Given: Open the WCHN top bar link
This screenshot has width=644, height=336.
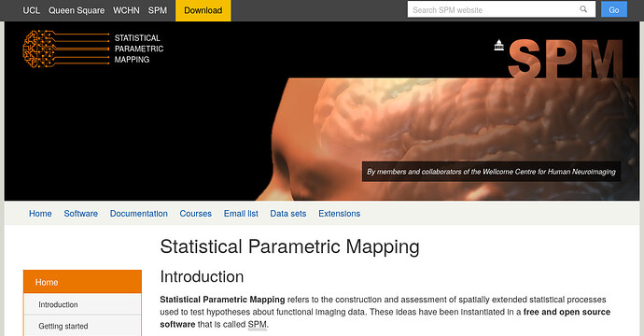Looking at the screenshot, I should pos(126,10).
